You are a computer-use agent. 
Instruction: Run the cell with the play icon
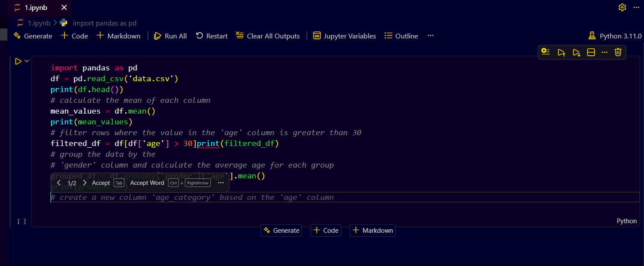(18, 61)
